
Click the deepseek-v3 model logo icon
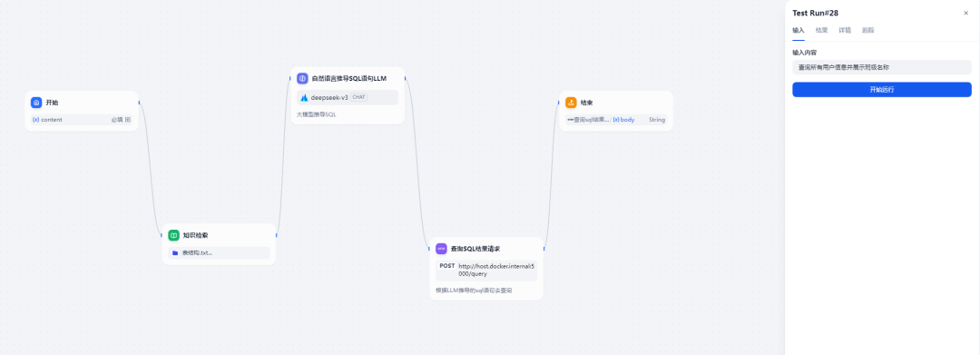[x=304, y=97]
